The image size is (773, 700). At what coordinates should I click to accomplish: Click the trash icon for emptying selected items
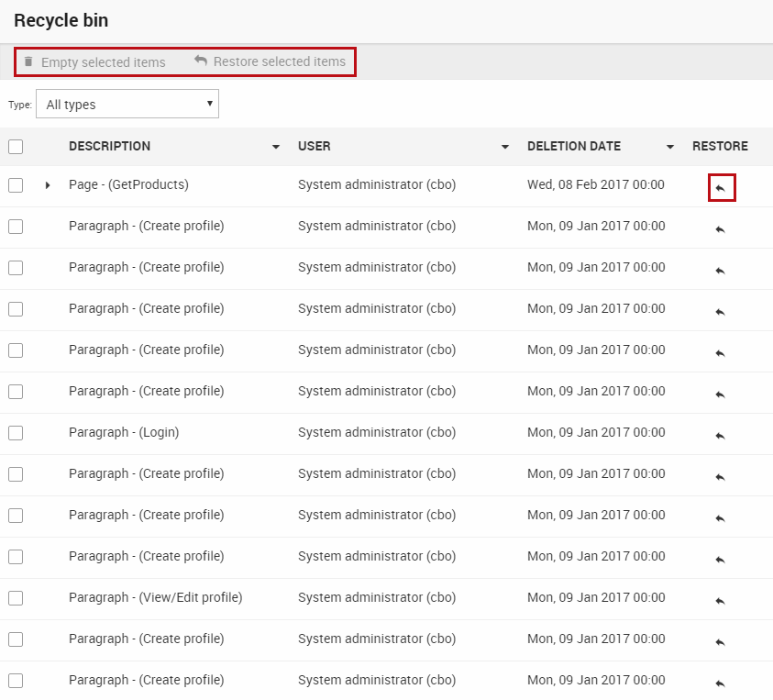coord(28,61)
